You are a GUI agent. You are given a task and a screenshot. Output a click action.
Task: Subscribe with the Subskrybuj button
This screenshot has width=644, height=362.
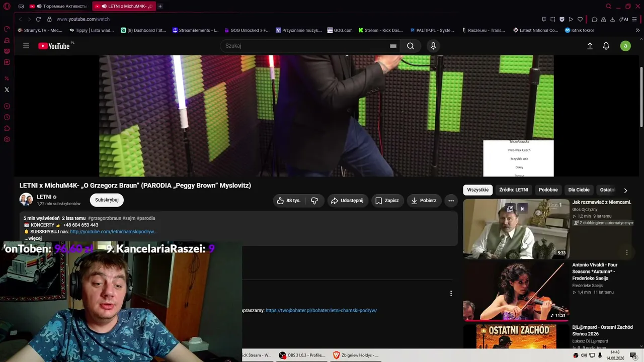click(x=107, y=200)
